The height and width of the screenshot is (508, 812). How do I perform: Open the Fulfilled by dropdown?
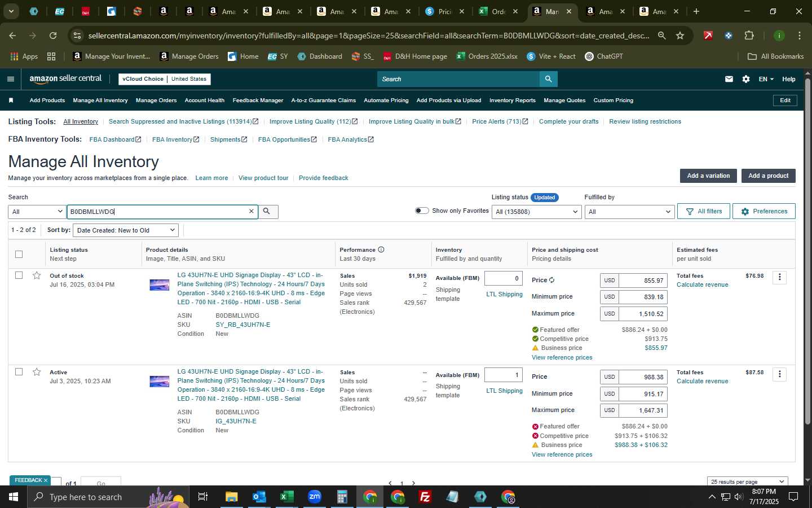tap(629, 212)
